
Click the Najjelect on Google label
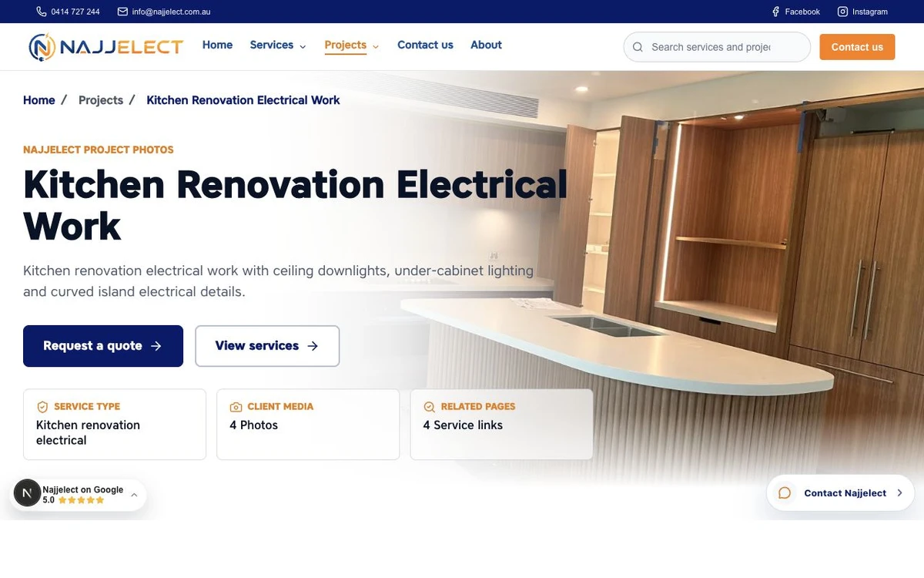click(x=83, y=489)
